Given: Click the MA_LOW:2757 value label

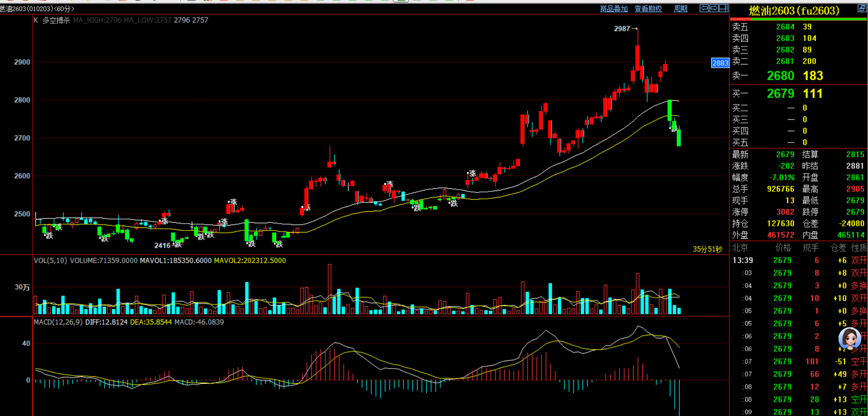Looking at the screenshot, I should click(x=148, y=20).
